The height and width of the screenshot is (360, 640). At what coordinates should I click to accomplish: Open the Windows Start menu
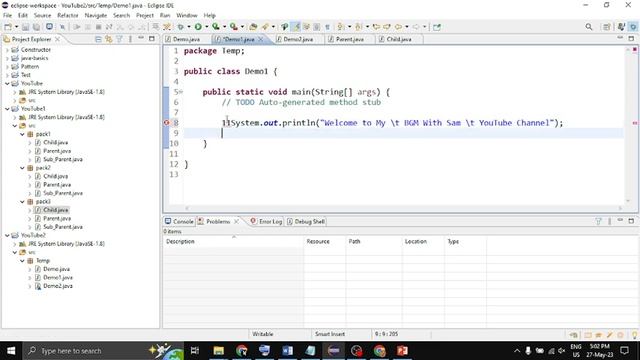point(11,351)
